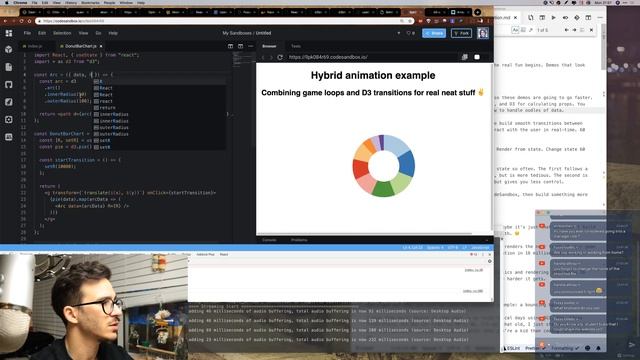Select the DonutBarChart.js editor tab
Image resolution: width=640 pixels, height=360 pixels.
(80, 46)
